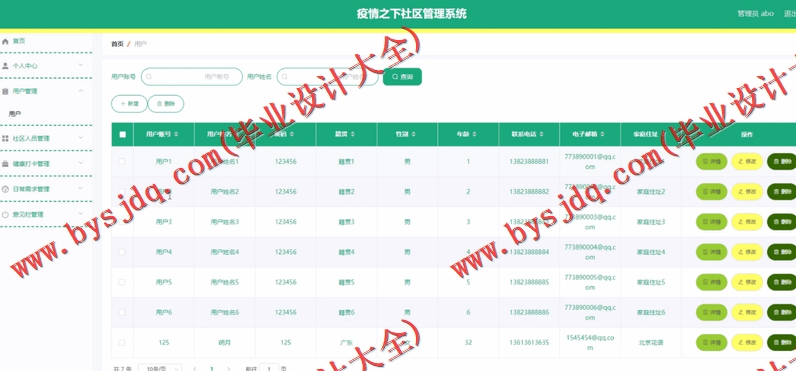
Task: Click the 查询 search button
Action: point(402,77)
